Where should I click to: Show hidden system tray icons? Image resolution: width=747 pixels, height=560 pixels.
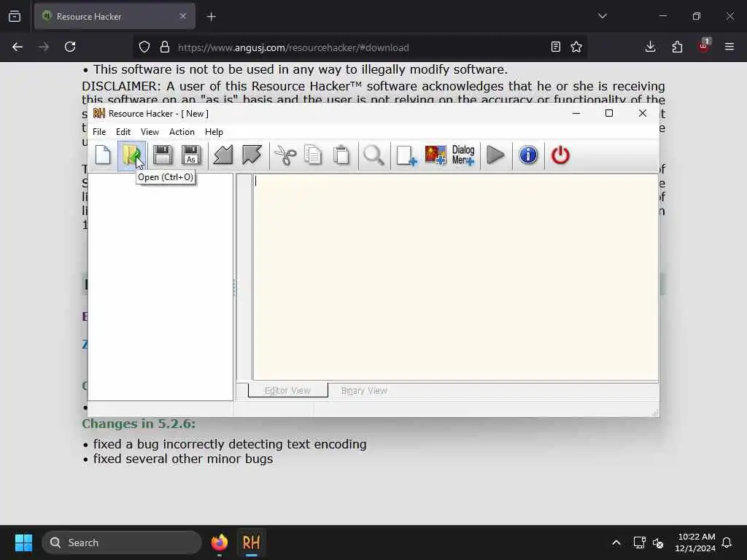click(616, 542)
